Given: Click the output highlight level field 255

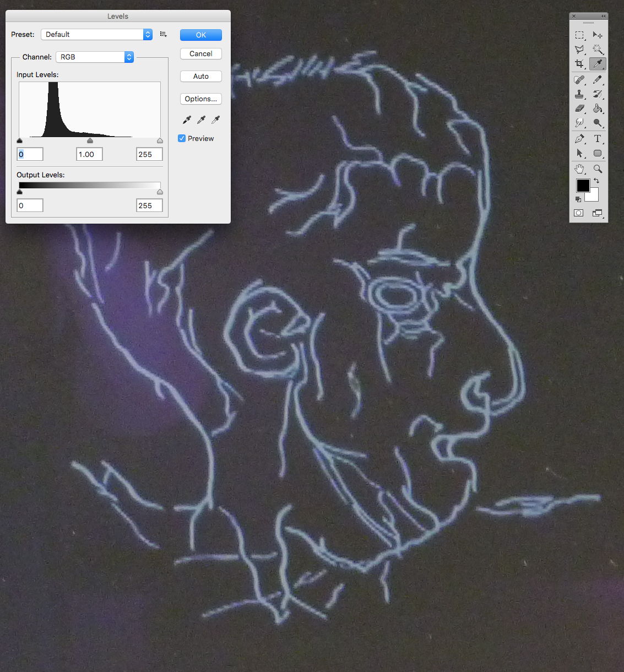Looking at the screenshot, I should tap(149, 205).
